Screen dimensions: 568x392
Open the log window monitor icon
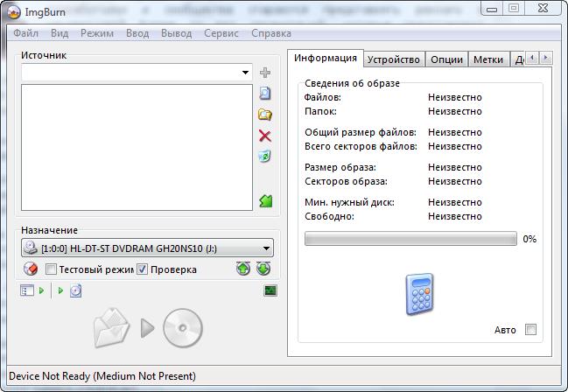click(x=270, y=290)
